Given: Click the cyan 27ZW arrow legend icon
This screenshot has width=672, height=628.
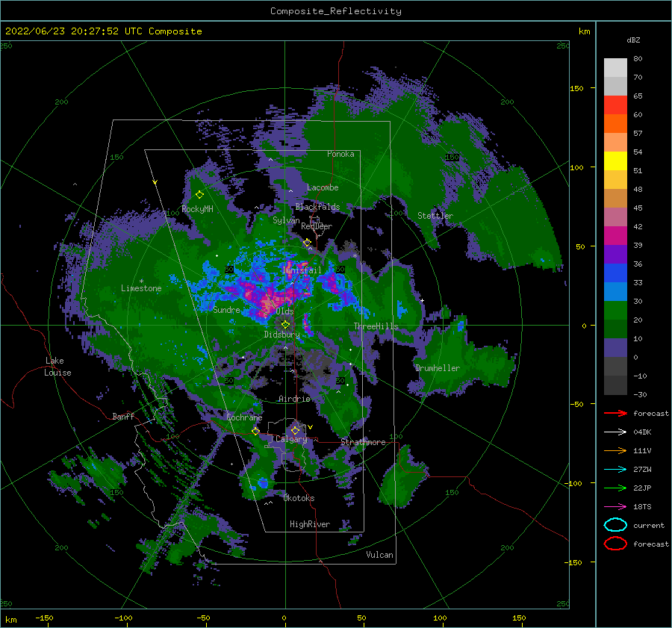Looking at the screenshot, I should click(x=615, y=469).
